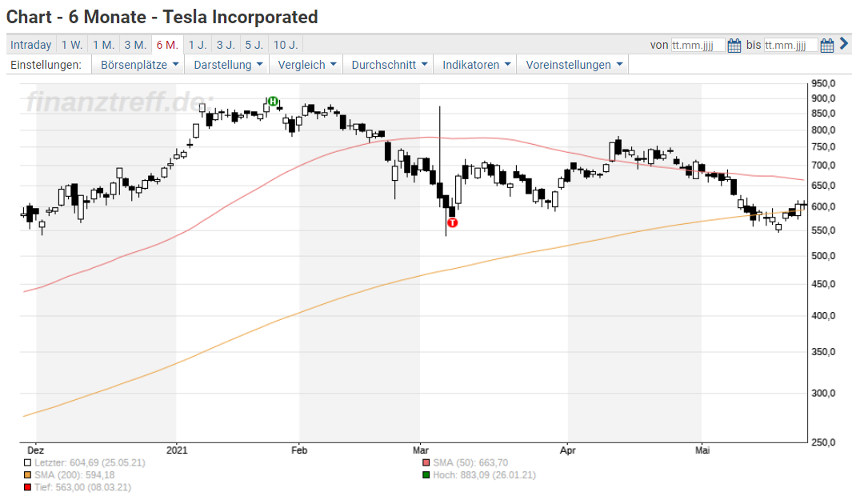
Task: Click the white Letzter legend swatch
Action: pos(27,463)
